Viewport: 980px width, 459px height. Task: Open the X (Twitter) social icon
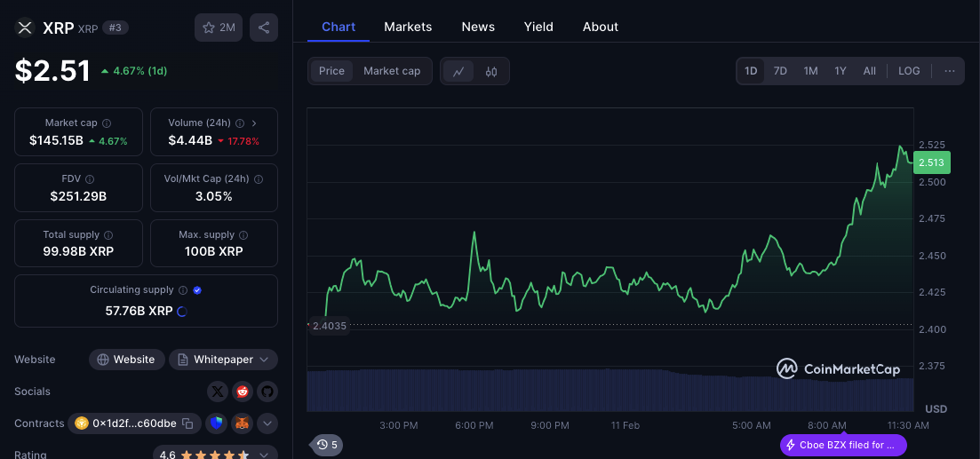218,392
